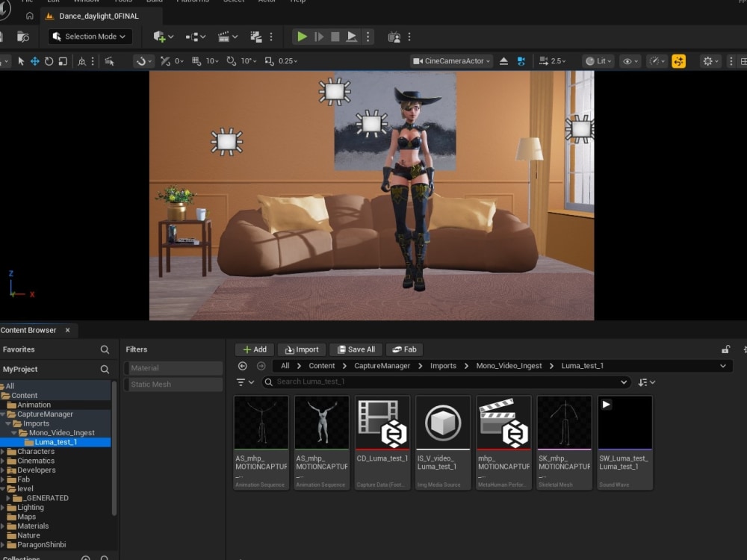Toggle scale snapping icon
The width and height of the screenshot is (747, 560).
[269, 61]
